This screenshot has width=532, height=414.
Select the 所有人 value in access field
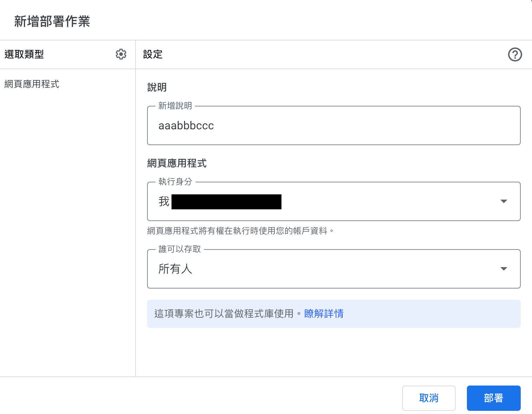(175, 269)
